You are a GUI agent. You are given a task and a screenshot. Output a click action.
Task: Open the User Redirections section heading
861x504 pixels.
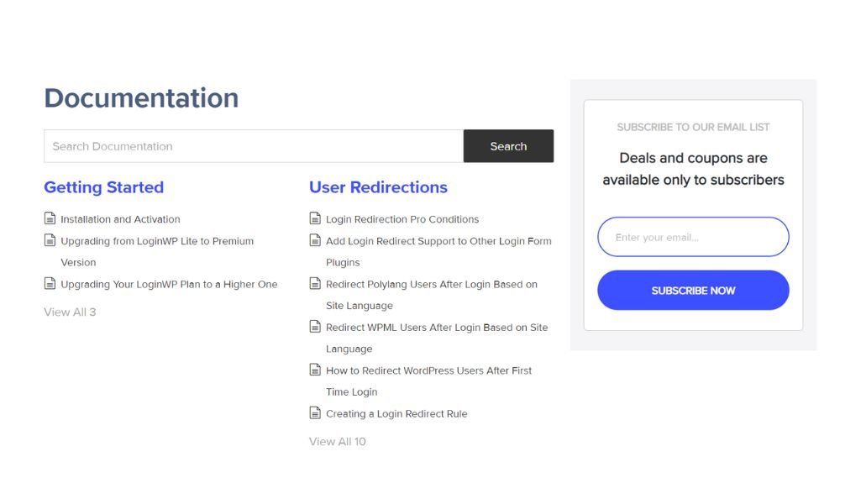(x=378, y=187)
